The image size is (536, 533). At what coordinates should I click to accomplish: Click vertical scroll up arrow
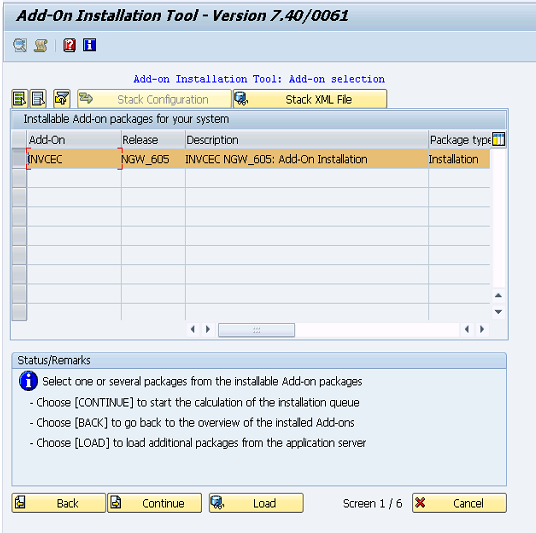click(x=498, y=295)
